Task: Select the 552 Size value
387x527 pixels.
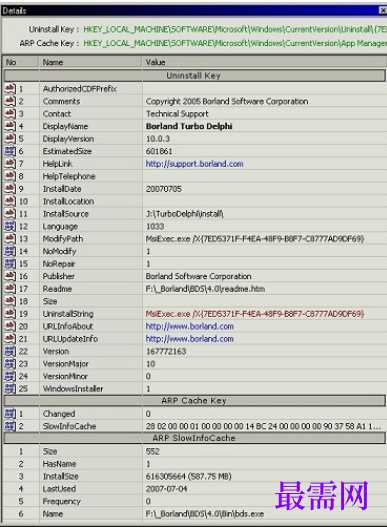Action: point(152,451)
